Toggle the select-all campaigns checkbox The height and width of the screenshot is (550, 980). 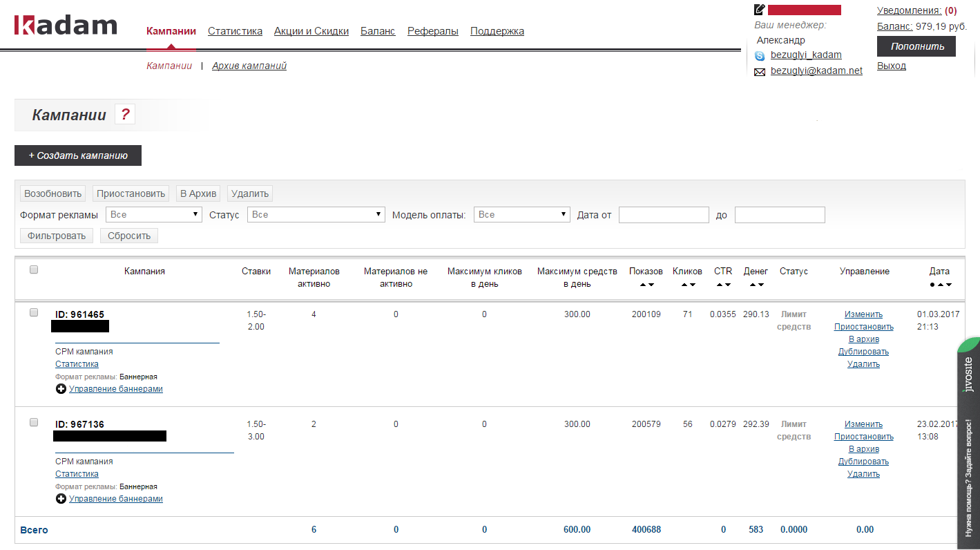point(34,270)
